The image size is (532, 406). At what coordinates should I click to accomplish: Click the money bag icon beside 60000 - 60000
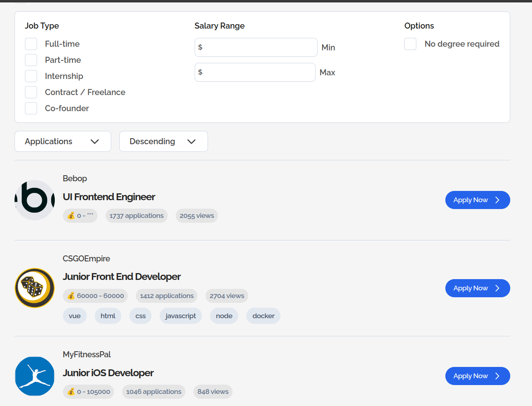pyautogui.click(x=71, y=296)
